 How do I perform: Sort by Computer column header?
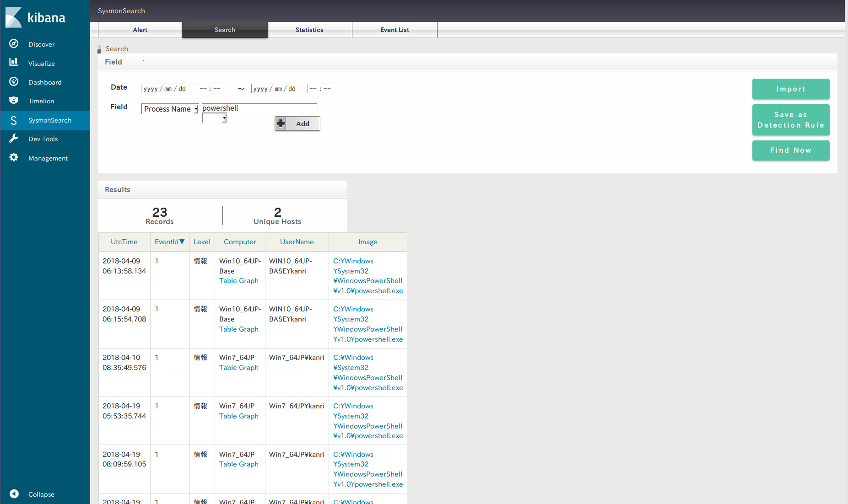click(240, 242)
